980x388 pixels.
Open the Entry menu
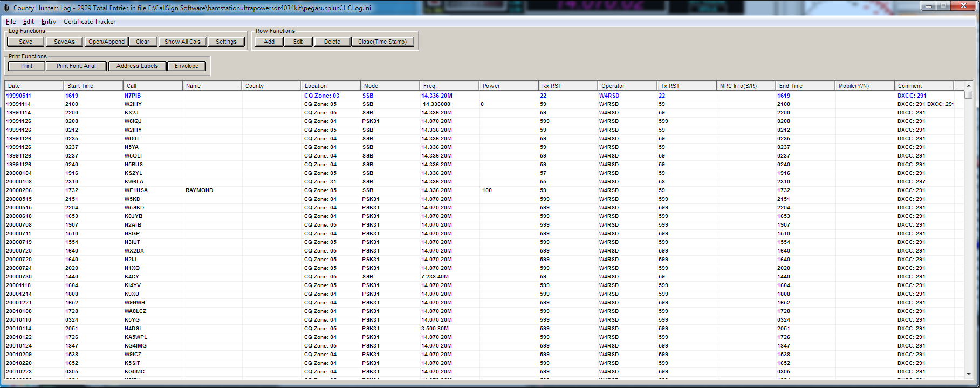[x=49, y=22]
